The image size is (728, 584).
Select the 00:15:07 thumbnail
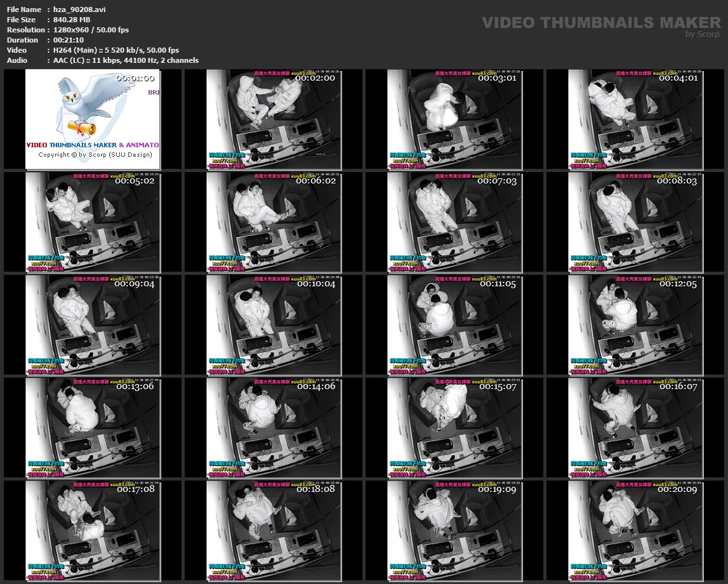coord(454,428)
